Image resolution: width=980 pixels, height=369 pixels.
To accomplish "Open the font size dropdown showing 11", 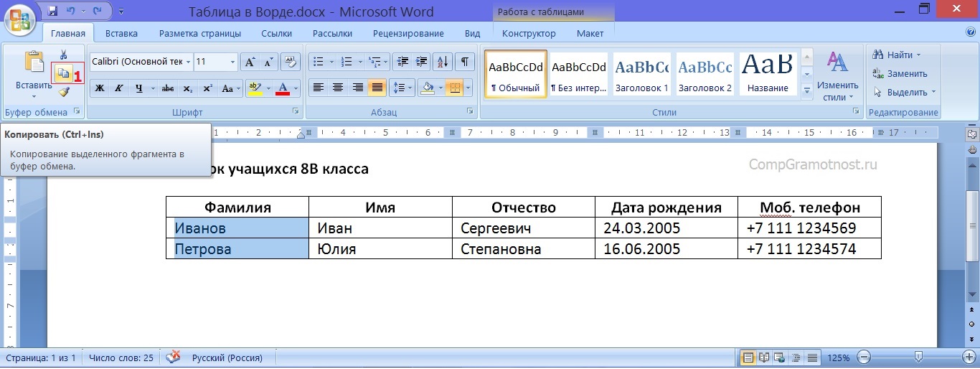I will (x=232, y=62).
